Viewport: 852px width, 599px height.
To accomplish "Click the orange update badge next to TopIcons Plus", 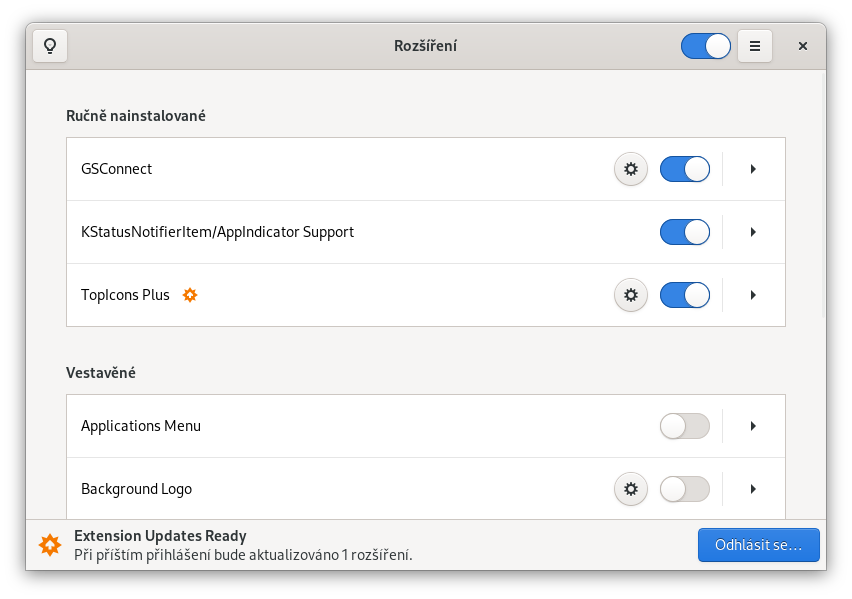I will 190,295.
